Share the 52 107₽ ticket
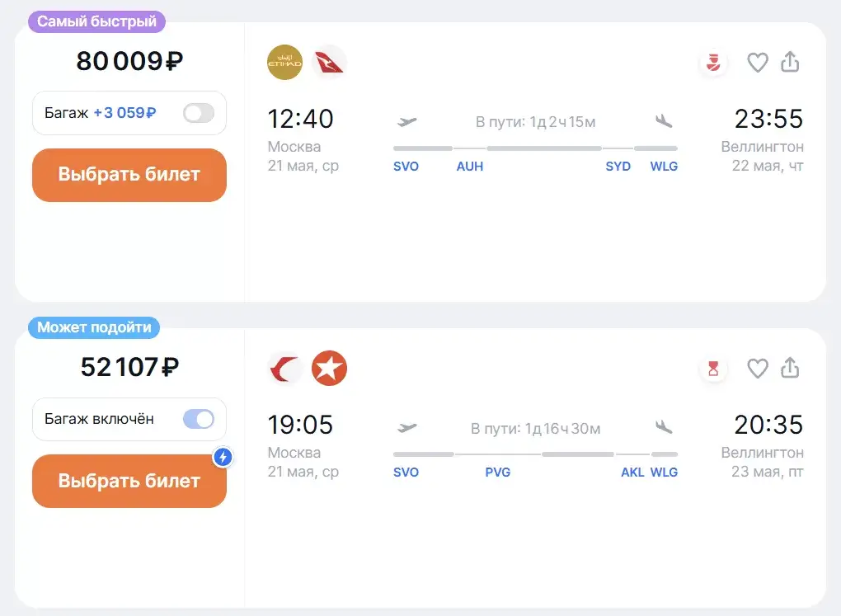This screenshot has height=616, width=841. tap(790, 368)
